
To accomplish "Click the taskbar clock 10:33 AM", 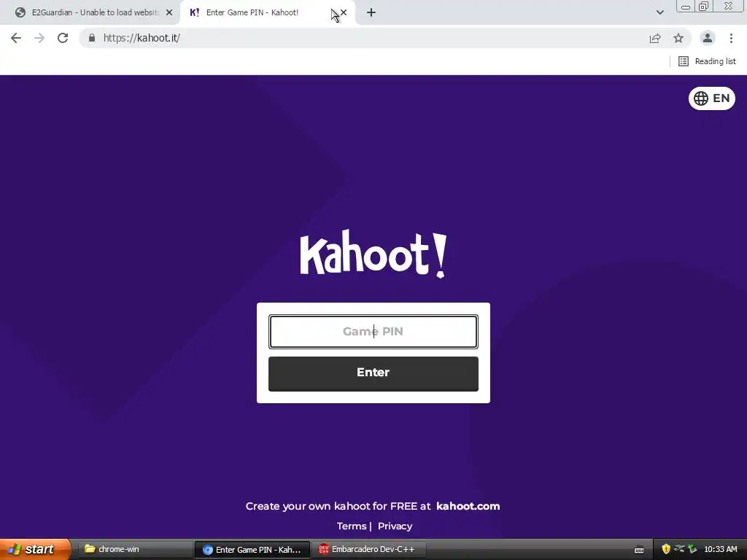I will [x=720, y=549].
